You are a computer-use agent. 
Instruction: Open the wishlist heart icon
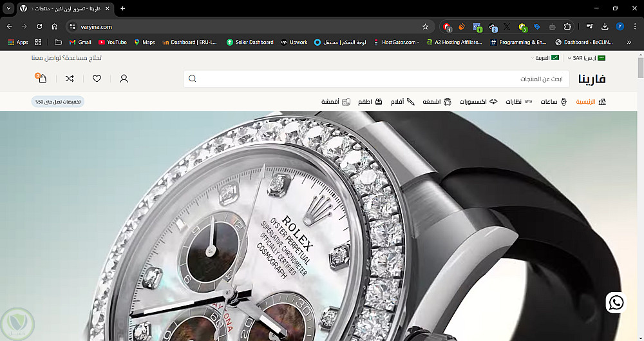(x=97, y=78)
